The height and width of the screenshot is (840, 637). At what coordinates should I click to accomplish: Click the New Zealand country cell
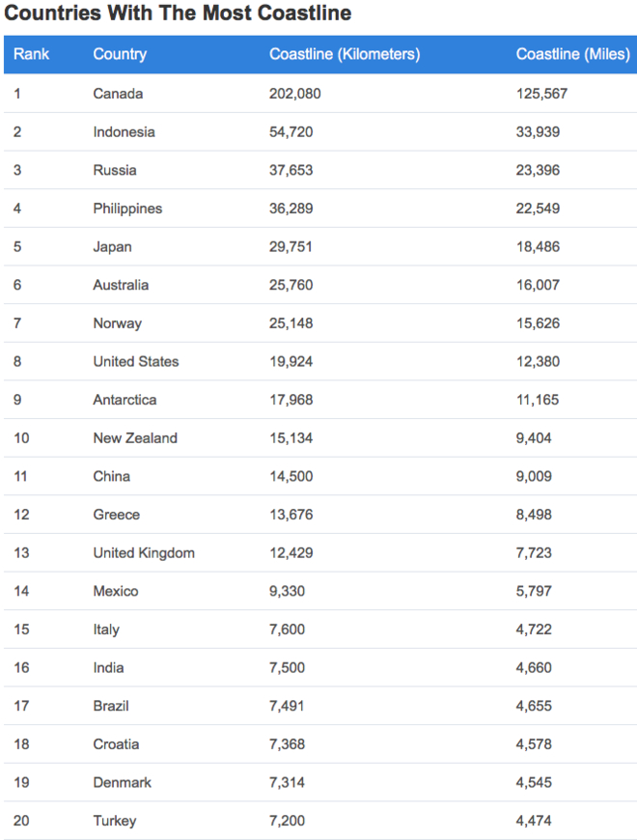coord(135,437)
